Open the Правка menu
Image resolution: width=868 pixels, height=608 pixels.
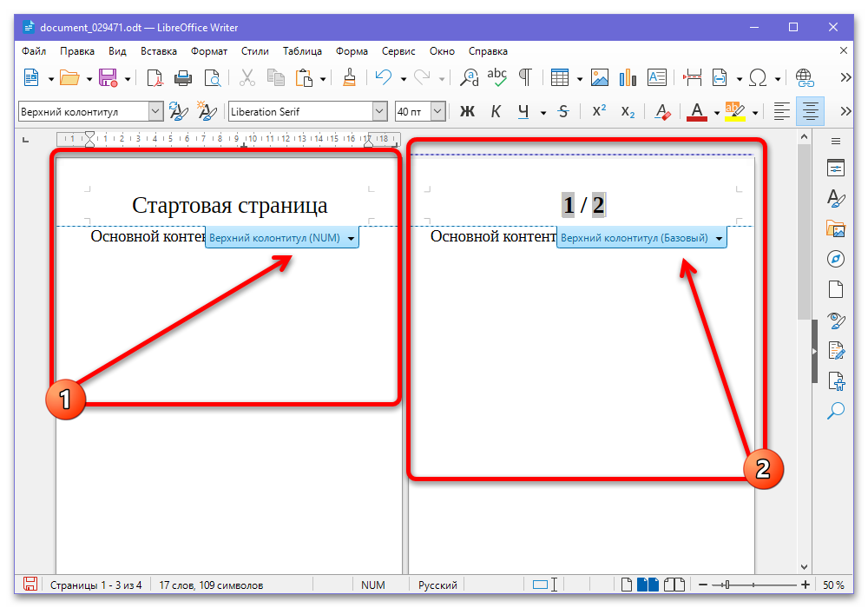(77, 51)
